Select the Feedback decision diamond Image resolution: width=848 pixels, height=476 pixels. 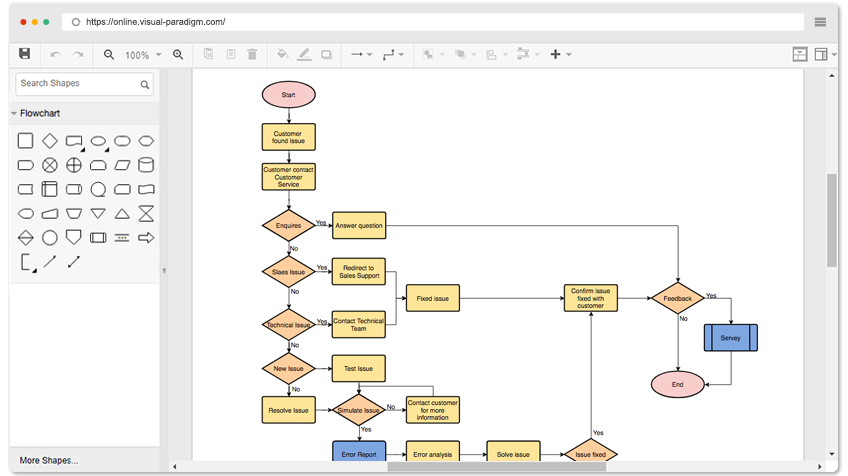tap(678, 298)
